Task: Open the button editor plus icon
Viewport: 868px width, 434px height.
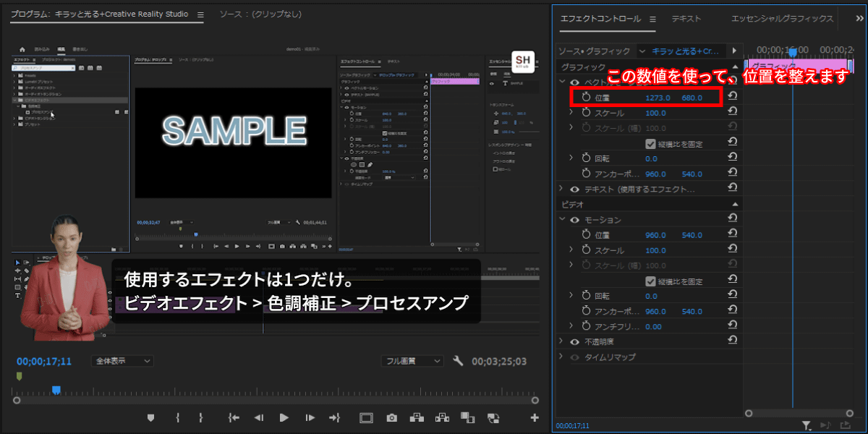Action: pos(535,417)
